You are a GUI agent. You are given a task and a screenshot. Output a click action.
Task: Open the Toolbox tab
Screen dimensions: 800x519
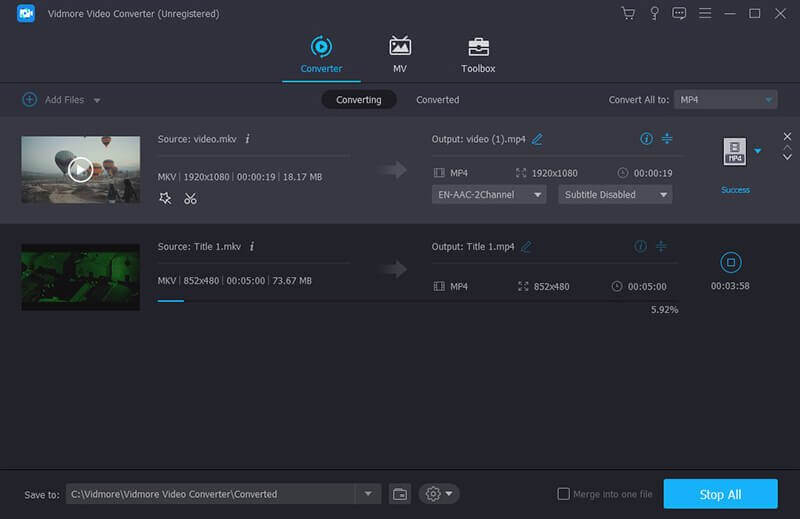(x=478, y=55)
